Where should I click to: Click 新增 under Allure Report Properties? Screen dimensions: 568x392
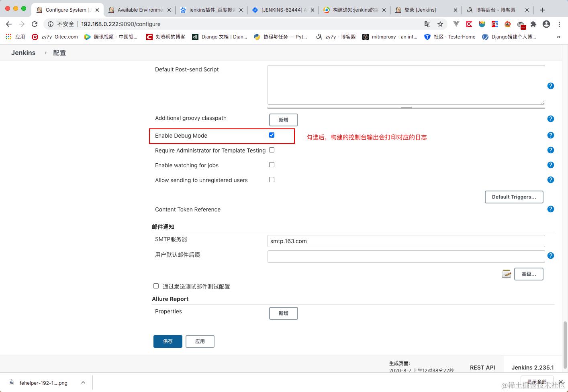pos(284,313)
